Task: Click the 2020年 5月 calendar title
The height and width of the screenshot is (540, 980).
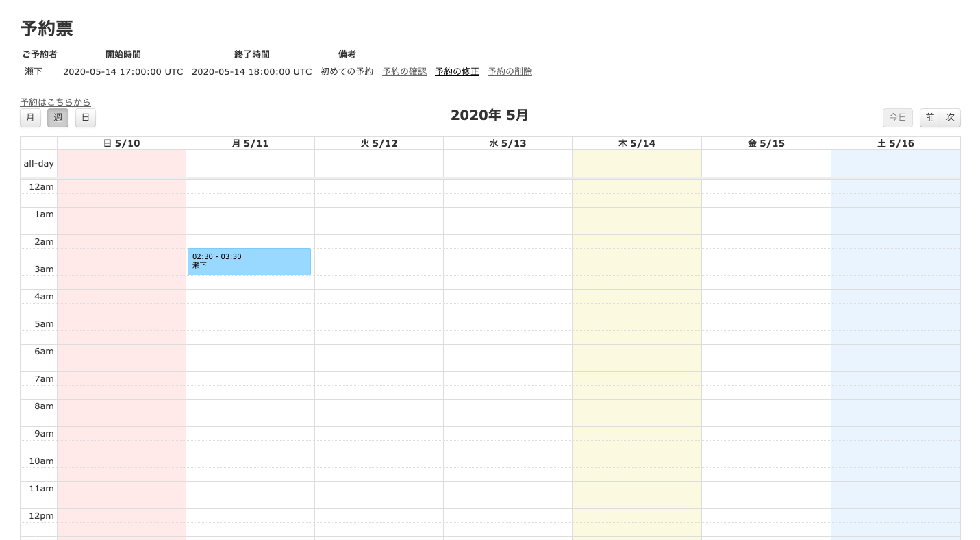Action: click(x=489, y=115)
